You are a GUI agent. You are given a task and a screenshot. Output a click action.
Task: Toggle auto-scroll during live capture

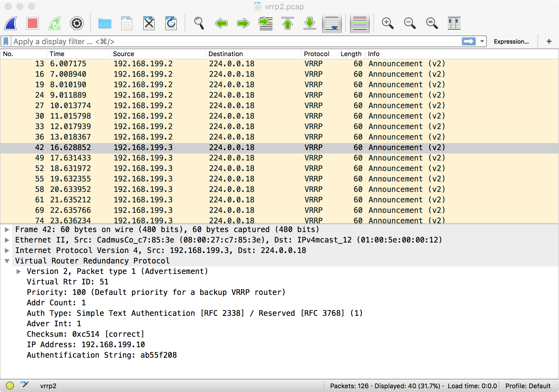click(332, 23)
